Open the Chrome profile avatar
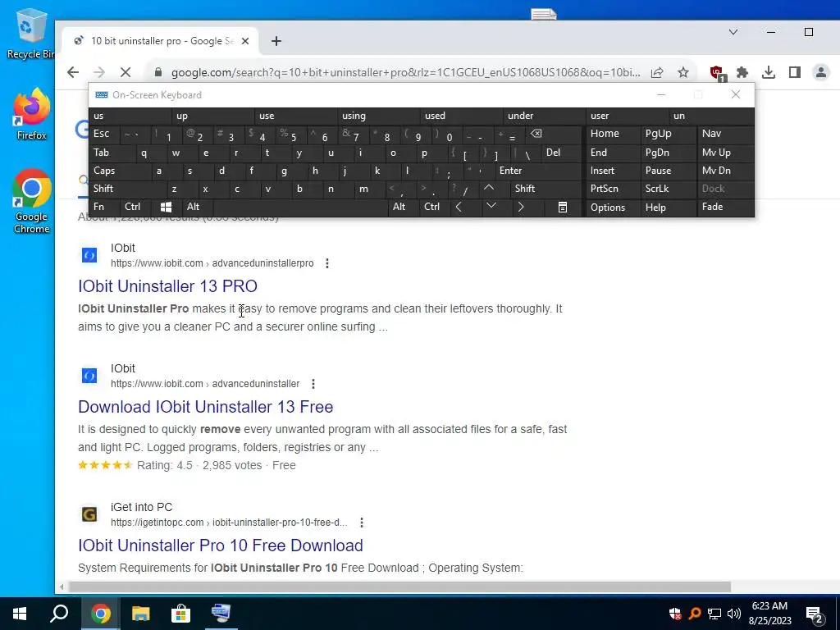 [820, 72]
